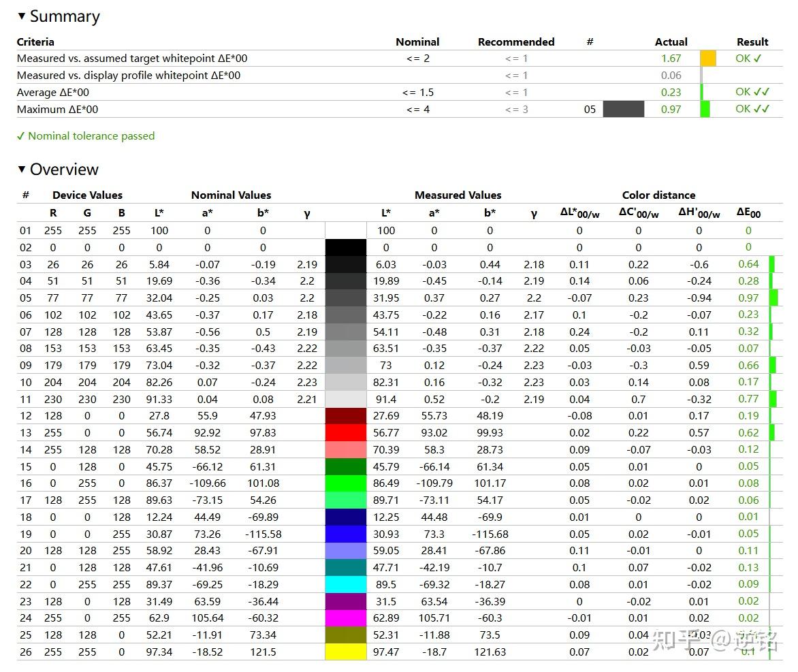Click the OK checkmark for Average ΔE*00
This screenshot has width=798, height=672.
coord(752,92)
